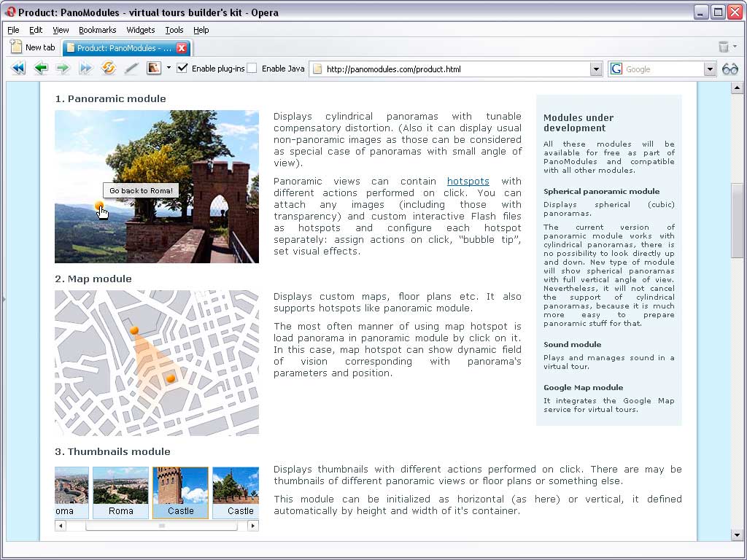
Task: Go back with the green Back arrow
Action: (41, 68)
